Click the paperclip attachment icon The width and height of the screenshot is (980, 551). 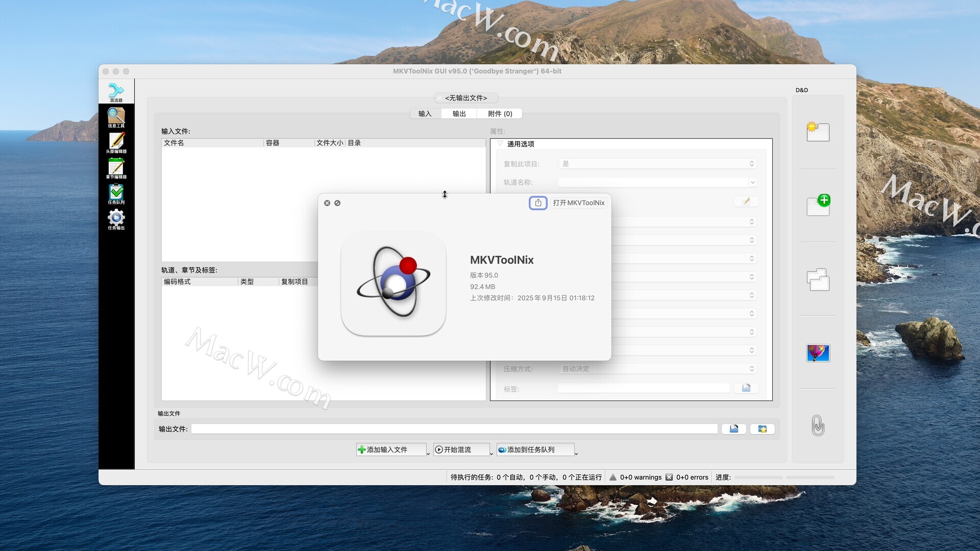(x=818, y=425)
